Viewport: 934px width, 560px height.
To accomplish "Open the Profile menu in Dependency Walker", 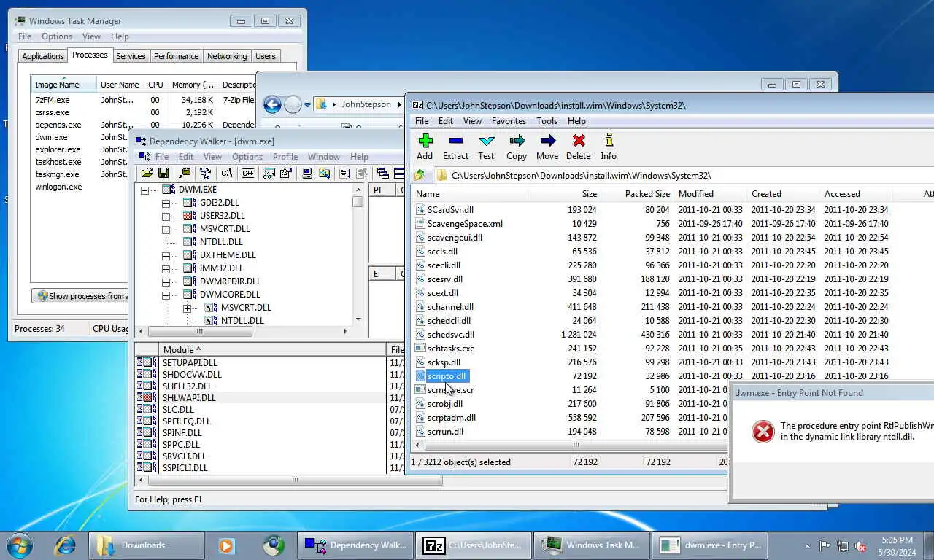I will pyautogui.click(x=285, y=157).
